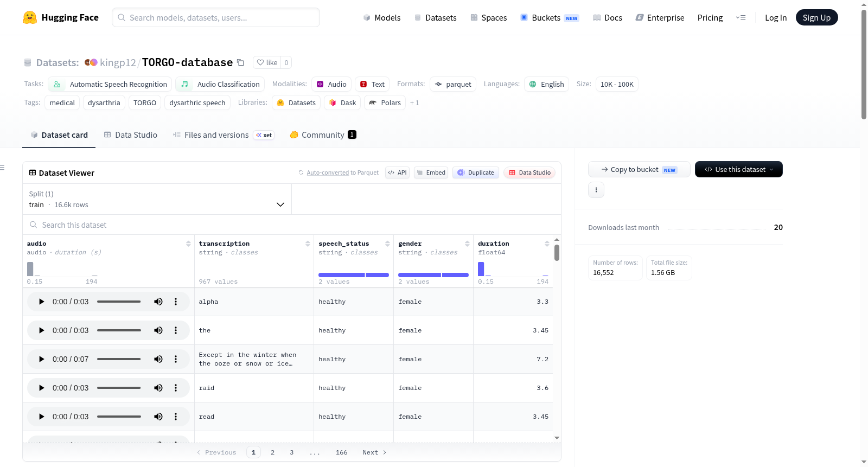Expand the left sidebar menu icon
Image resolution: width=868 pixels, height=467 pixels.
[x=3, y=168]
